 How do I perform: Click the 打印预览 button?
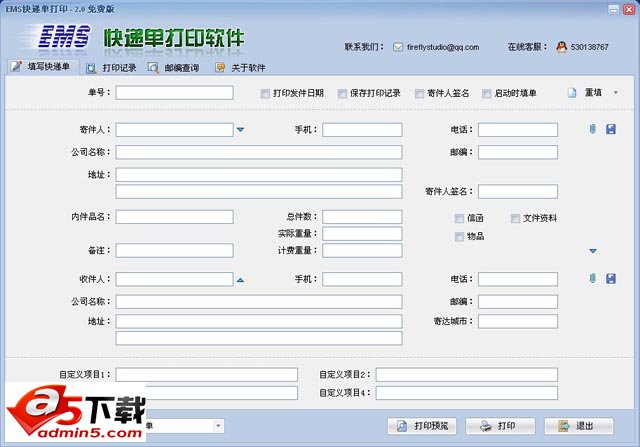[x=422, y=426]
